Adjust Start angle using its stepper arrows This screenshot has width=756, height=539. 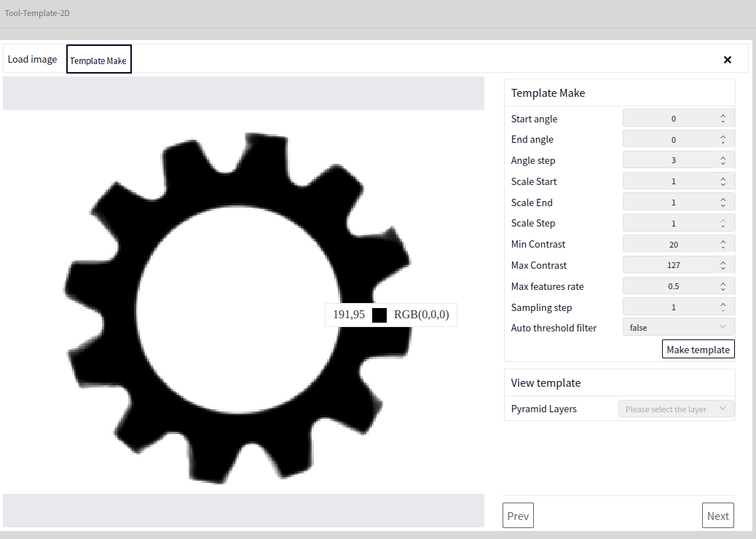pos(722,118)
